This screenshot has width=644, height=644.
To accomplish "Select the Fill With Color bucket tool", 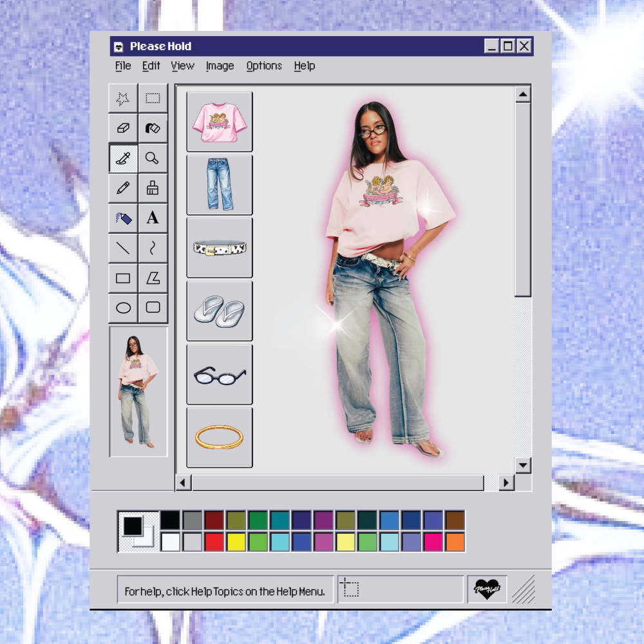I will tap(153, 128).
